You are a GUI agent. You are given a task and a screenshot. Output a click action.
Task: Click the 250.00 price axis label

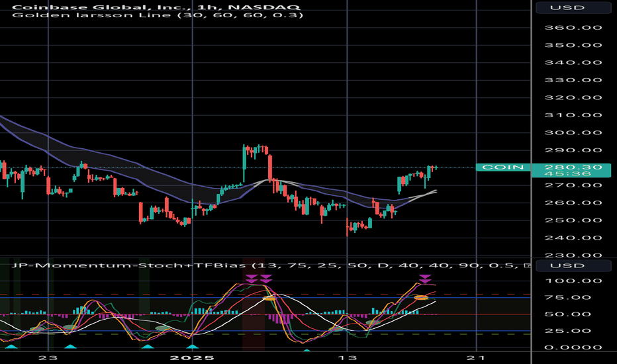click(x=573, y=220)
